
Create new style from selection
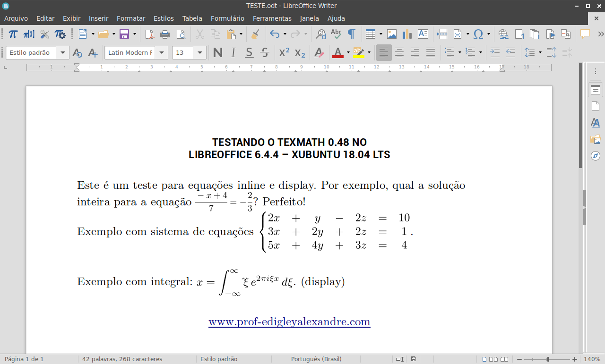(x=93, y=52)
